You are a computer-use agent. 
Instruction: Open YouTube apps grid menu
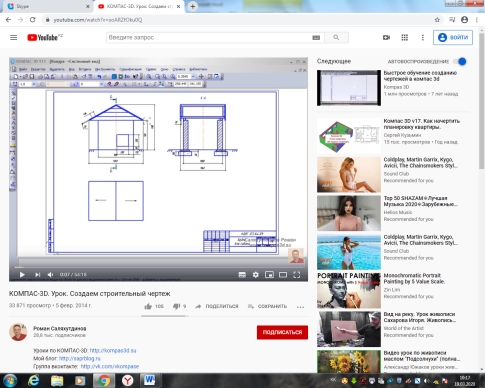(404, 38)
